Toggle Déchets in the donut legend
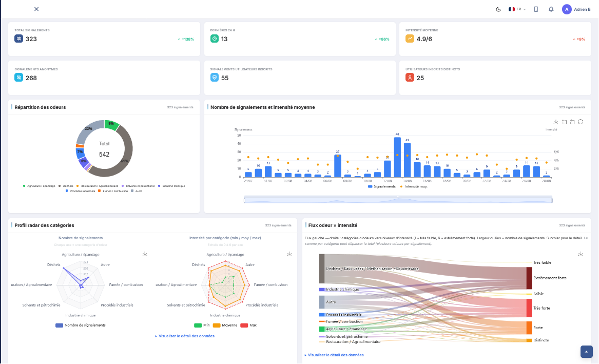Image resolution: width=599 pixels, height=364 pixels. pyautogui.click(x=66, y=186)
